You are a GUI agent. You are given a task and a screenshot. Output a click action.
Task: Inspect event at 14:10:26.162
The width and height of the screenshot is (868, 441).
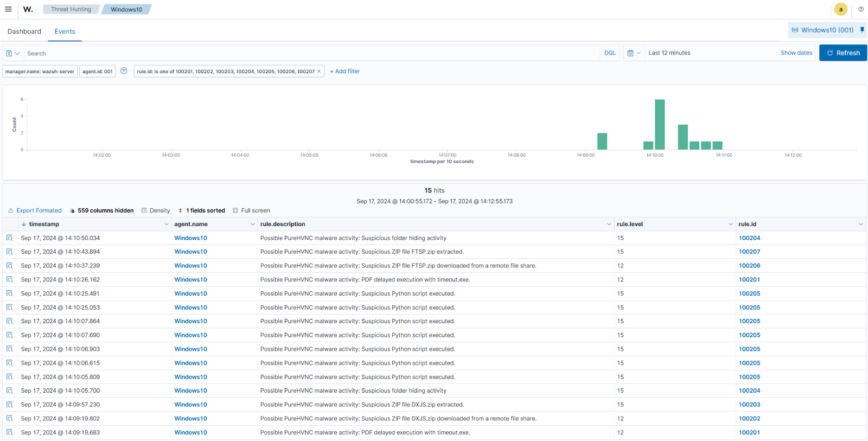(x=10, y=280)
